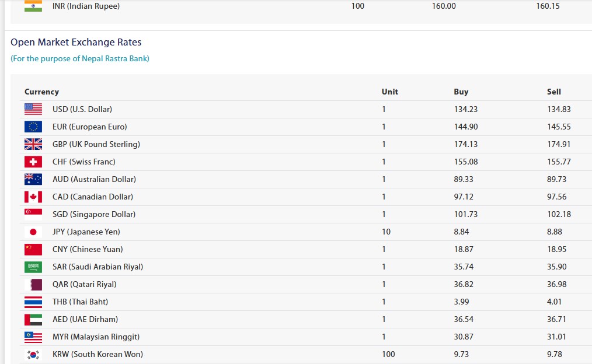This screenshot has height=364, width=592.
Task: Click the Nepal Rastra Bank purpose note
Action: coord(80,58)
